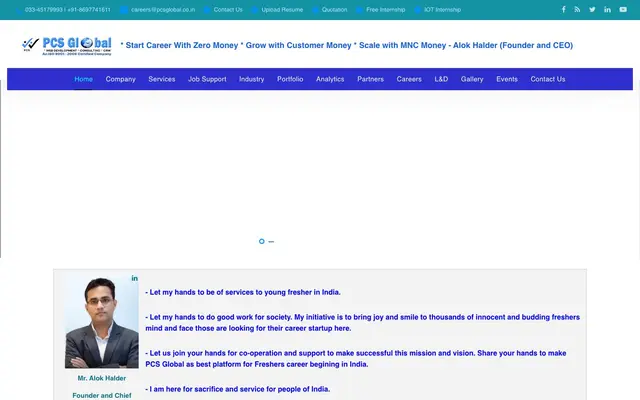Open the LinkedIn icon in top bar
Screen dimensions: 640x400
tap(607, 9)
